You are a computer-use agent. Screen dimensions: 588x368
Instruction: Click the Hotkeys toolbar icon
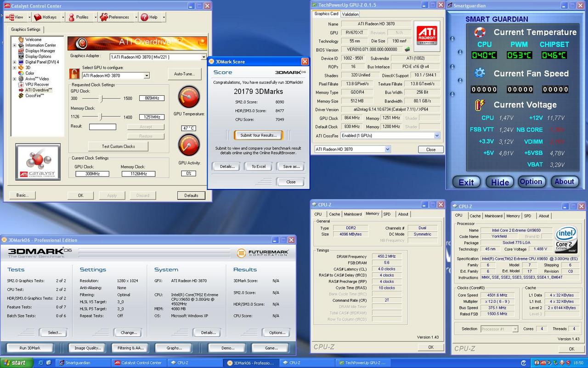coord(37,17)
